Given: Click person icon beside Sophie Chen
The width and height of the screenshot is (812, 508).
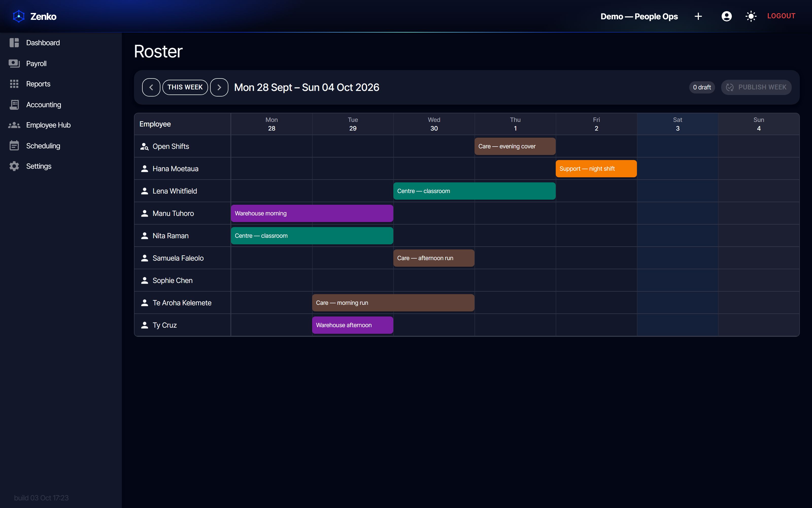Looking at the screenshot, I should point(144,280).
